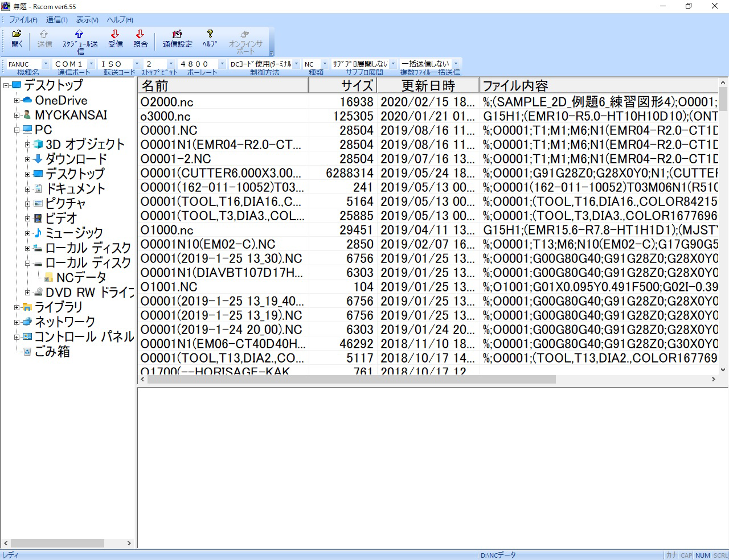The height and width of the screenshot is (560, 729).
Task: Click the 受信 (Receive) red arrow icon
Action: [115, 34]
